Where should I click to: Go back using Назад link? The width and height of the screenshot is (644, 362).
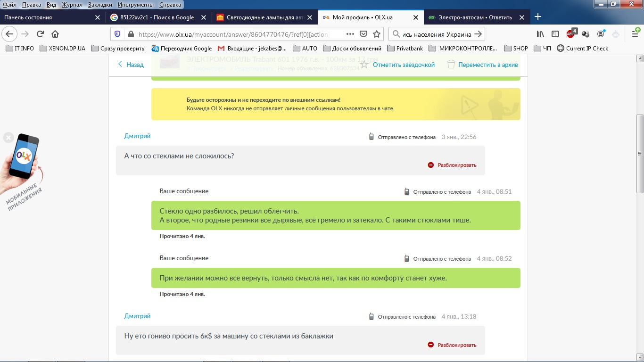coord(131,65)
